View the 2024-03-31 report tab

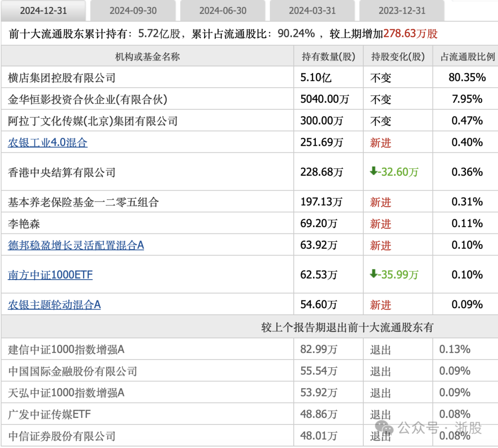(312, 11)
